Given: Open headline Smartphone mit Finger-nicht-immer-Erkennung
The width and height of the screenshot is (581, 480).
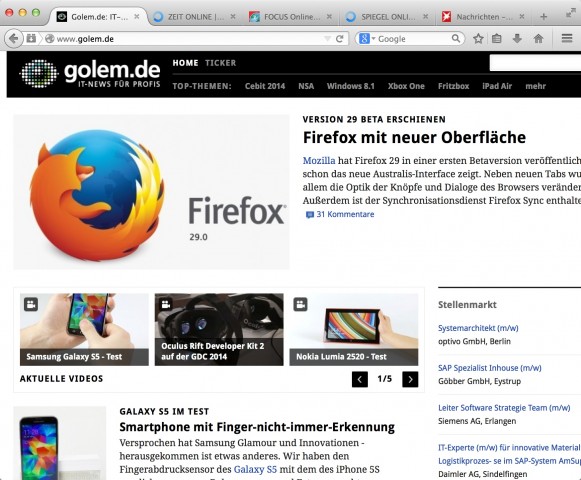Looking at the screenshot, I should click(x=257, y=427).
